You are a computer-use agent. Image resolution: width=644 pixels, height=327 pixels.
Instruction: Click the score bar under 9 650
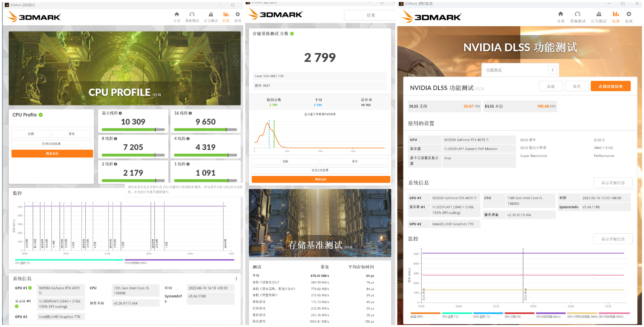206,130
